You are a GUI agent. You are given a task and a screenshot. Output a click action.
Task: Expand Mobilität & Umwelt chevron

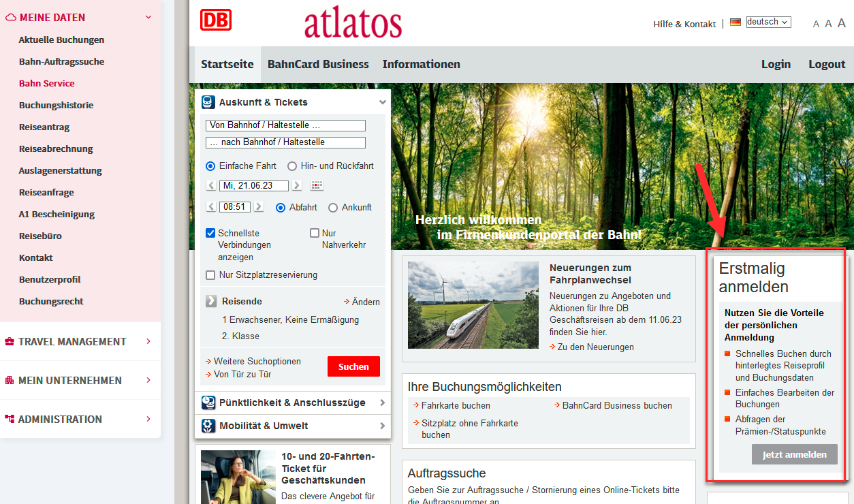pos(383,426)
